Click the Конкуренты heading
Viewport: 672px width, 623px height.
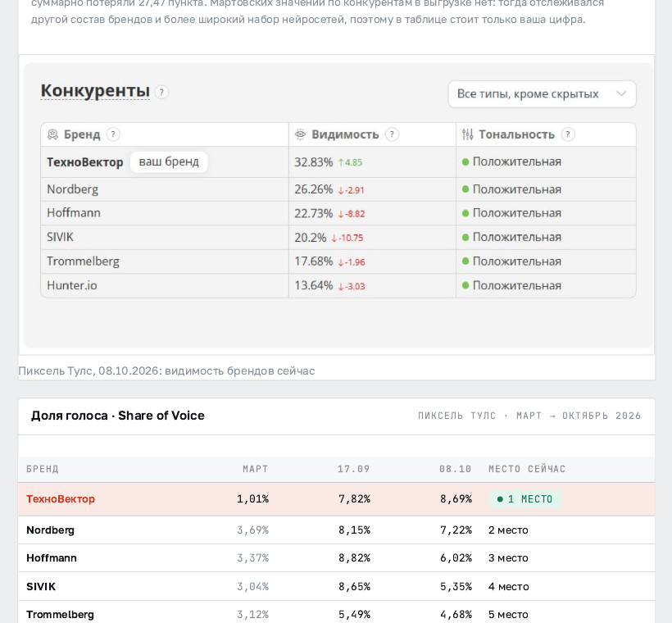95,91
